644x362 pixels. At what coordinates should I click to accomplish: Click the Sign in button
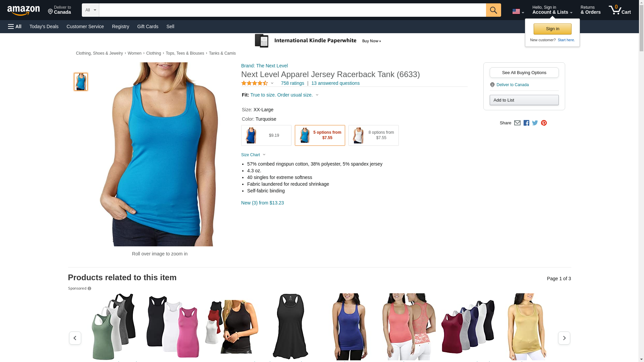pos(552,29)
